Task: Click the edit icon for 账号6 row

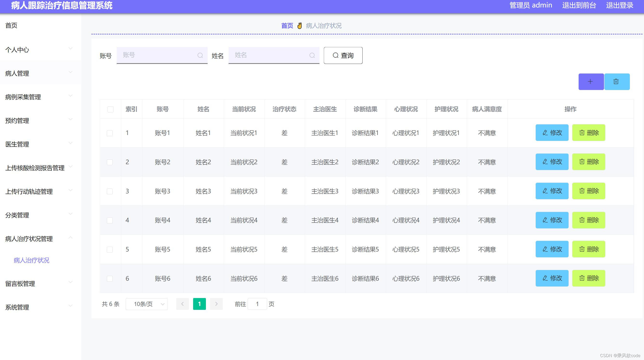Action: [x=545, y=278]
